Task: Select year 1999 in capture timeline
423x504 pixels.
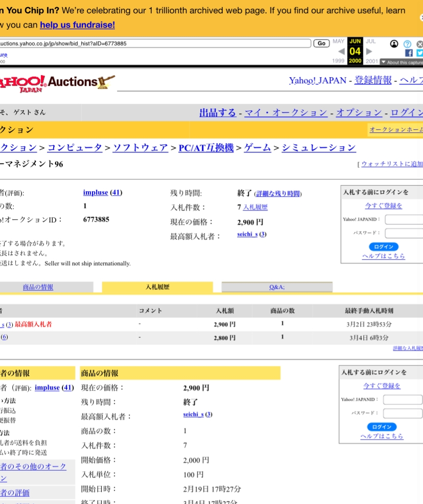Action: 338,61
